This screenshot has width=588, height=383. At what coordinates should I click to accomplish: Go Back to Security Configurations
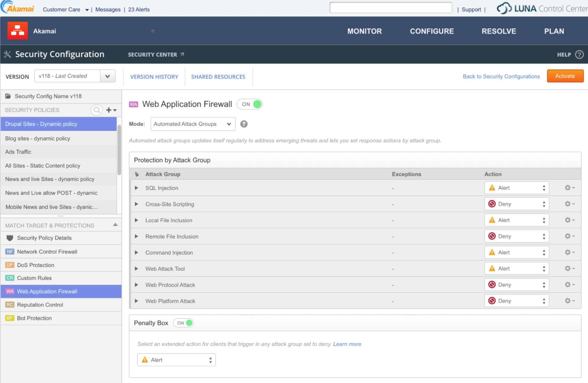pyautogui.click(x=501, y=76)
